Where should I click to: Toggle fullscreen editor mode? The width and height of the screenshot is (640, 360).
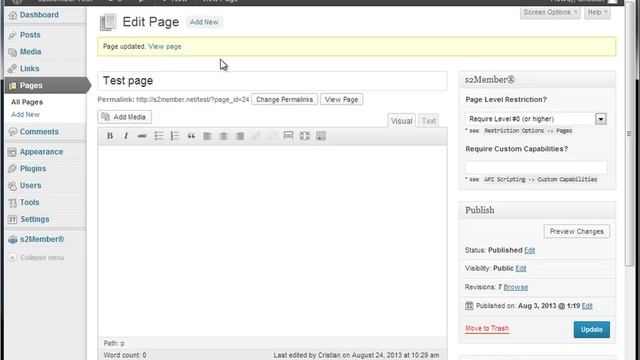pos(304,136)
